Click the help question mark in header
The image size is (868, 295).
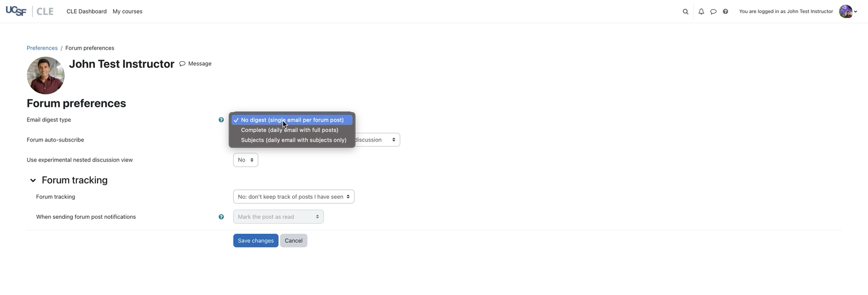pos(725,12)
